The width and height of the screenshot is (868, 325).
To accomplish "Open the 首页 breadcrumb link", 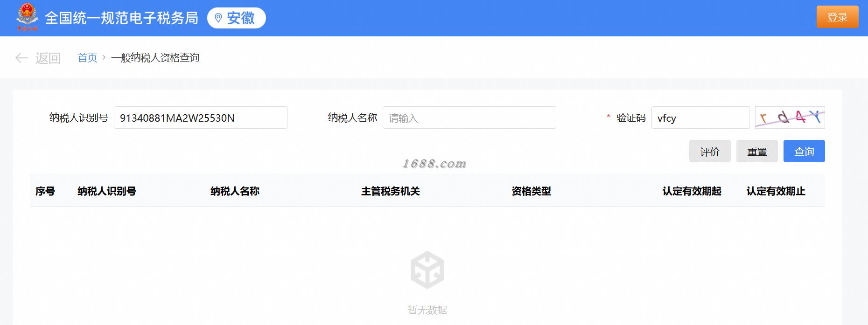I will (x=87, y=58).
